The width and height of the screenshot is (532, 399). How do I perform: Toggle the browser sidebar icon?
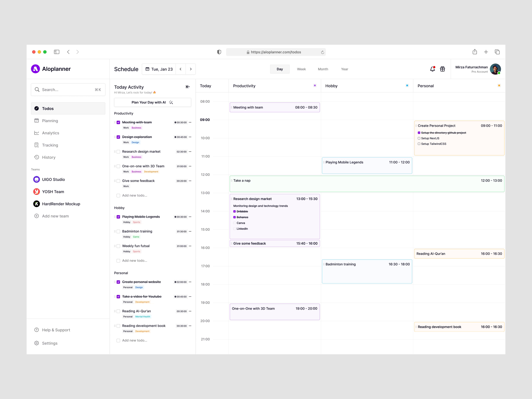(57, 52)
